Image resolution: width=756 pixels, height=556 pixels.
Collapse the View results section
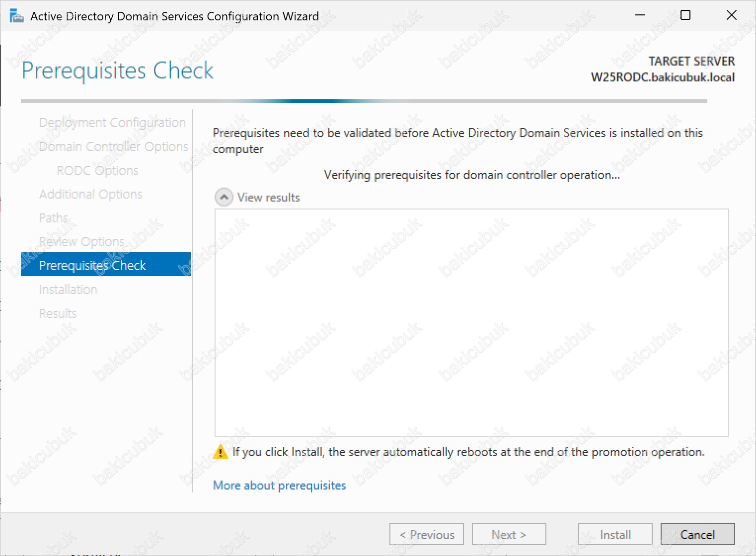[224, 197]
